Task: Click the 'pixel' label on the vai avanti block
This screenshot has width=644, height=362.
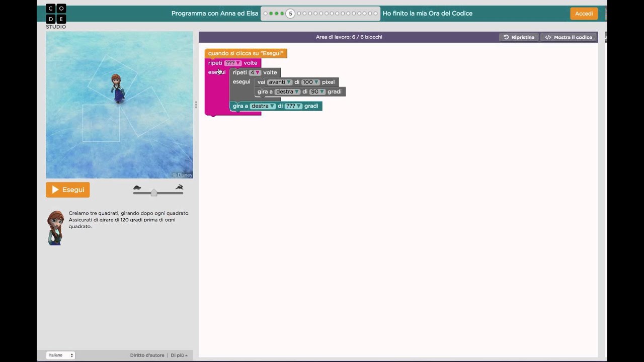Action: point(328,82)
